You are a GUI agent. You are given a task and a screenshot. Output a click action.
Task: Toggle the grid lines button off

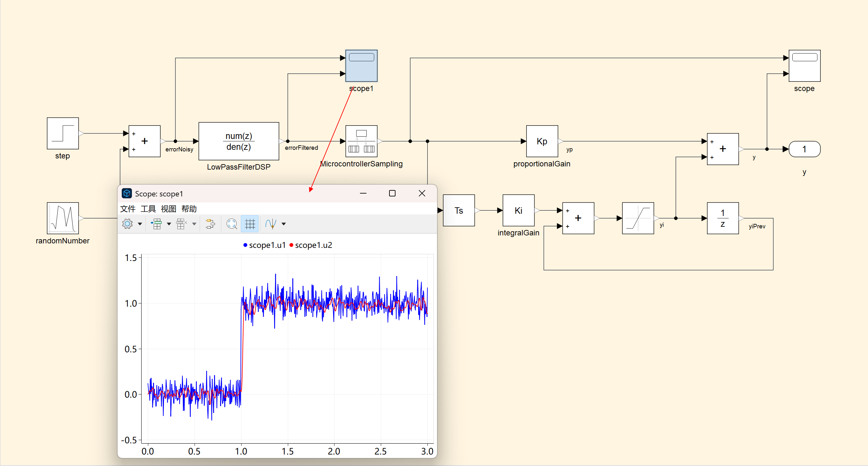click(250, 224)
